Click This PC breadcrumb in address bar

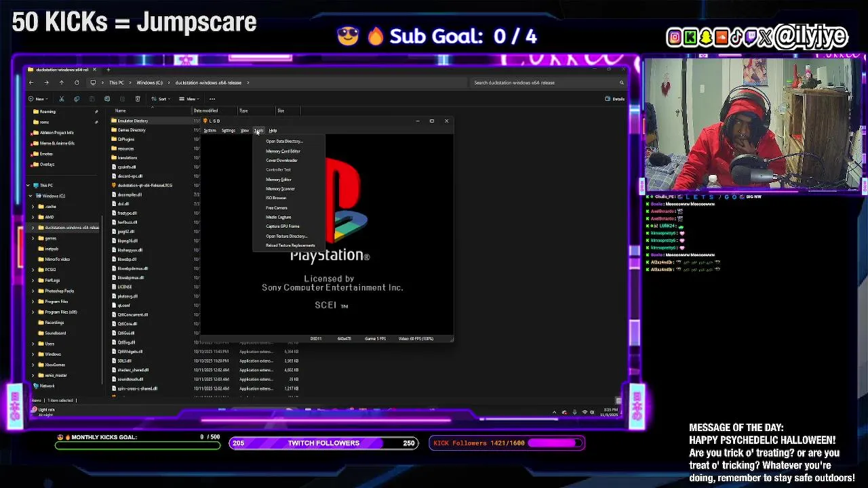click(117, 83)
